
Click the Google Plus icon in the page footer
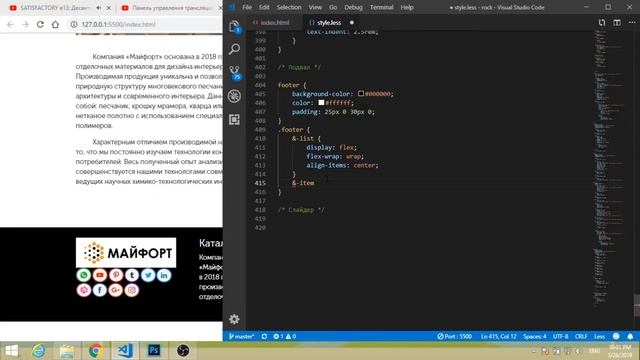(116, 290)
